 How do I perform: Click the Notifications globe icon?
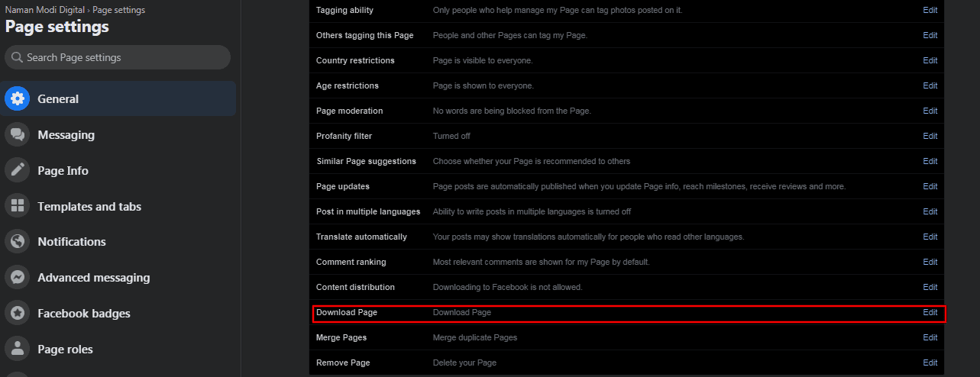pyautogui.click(x=18, y=241)
